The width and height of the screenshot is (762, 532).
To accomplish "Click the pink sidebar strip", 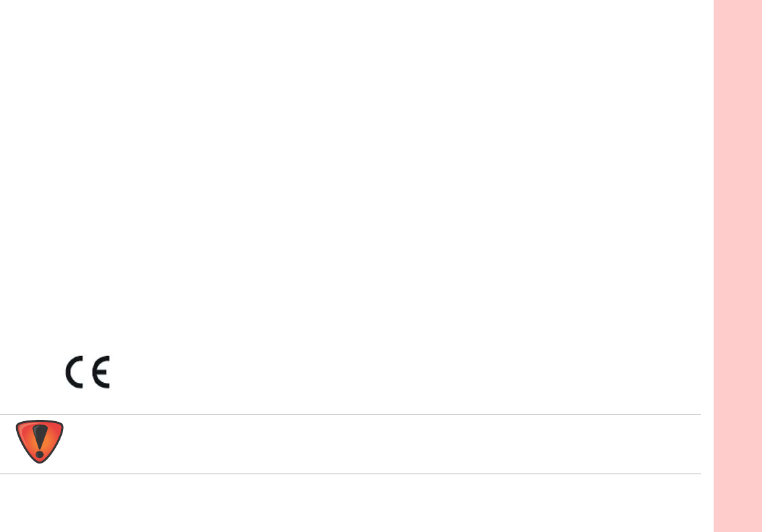I will 738,266.
